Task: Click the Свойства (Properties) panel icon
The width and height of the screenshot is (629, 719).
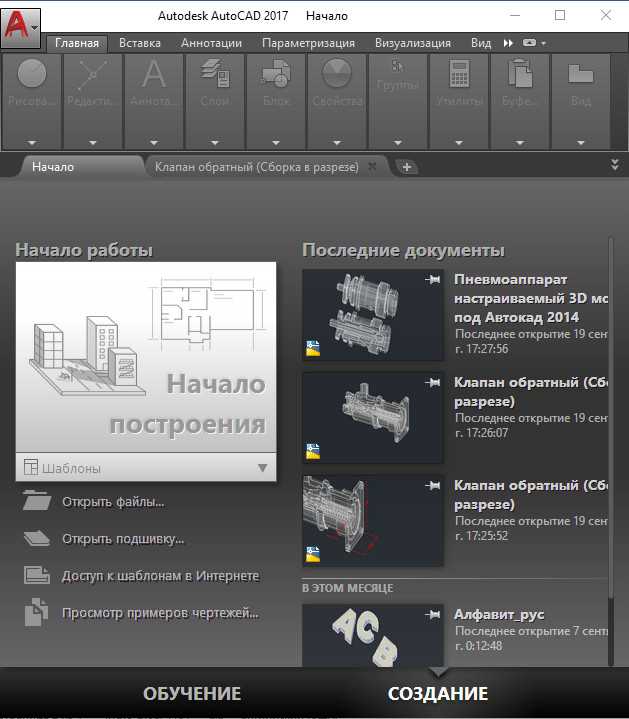Action: click(337, 73)
